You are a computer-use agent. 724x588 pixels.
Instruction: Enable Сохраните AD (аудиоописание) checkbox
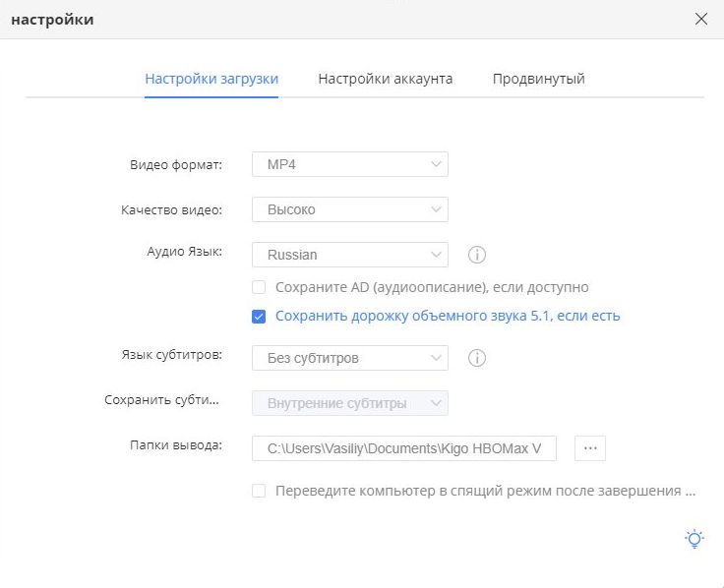(x=259, y=287)
